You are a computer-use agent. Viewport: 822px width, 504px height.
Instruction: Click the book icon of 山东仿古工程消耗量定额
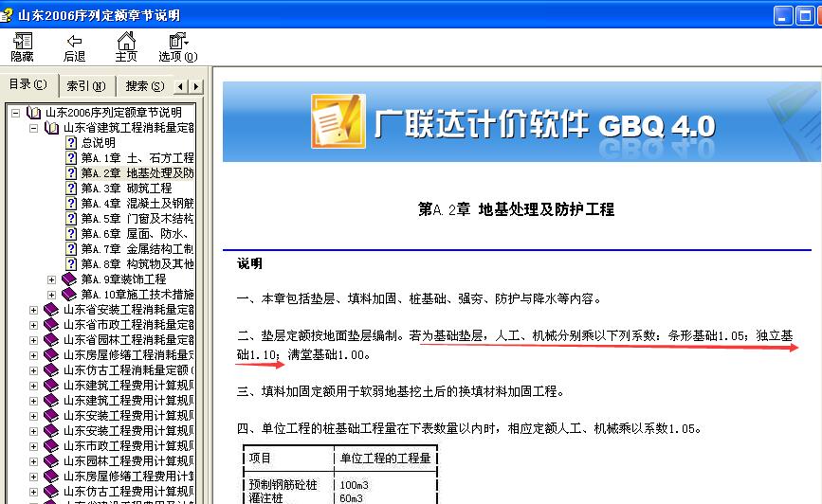51,370
